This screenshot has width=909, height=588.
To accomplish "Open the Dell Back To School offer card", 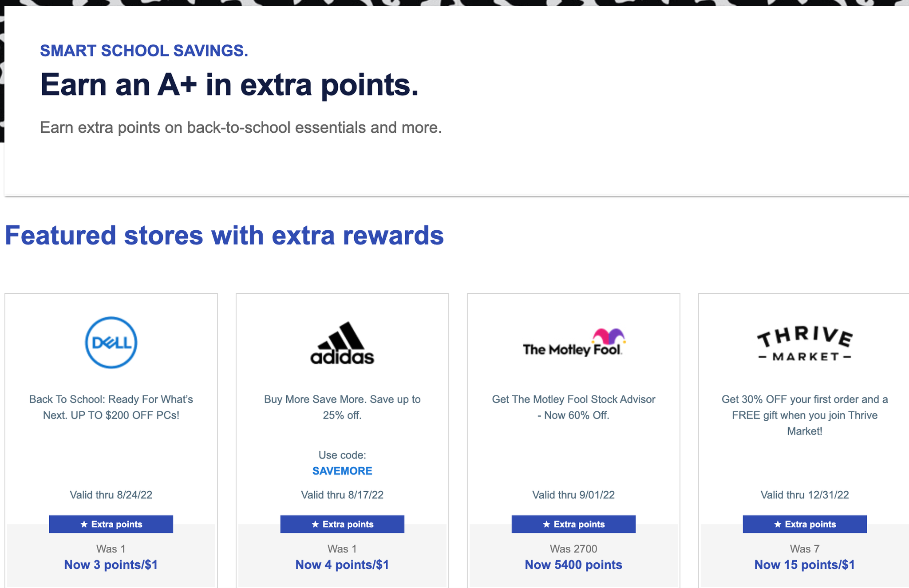I will tap(110, 407).
